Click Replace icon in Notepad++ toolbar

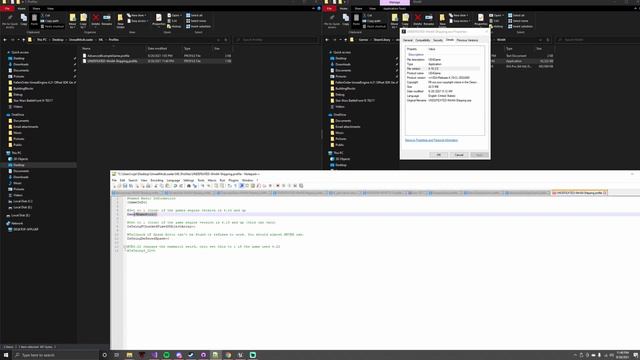[x=195, y=186]
